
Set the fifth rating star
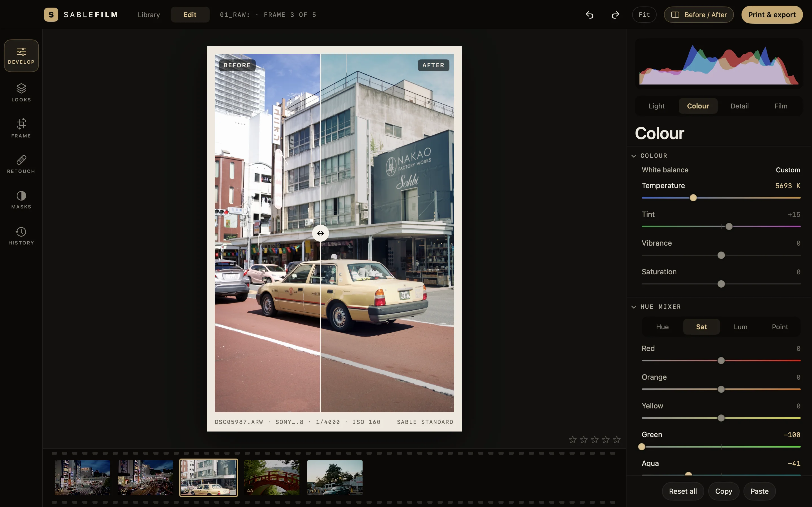click(x=617, y=440)
